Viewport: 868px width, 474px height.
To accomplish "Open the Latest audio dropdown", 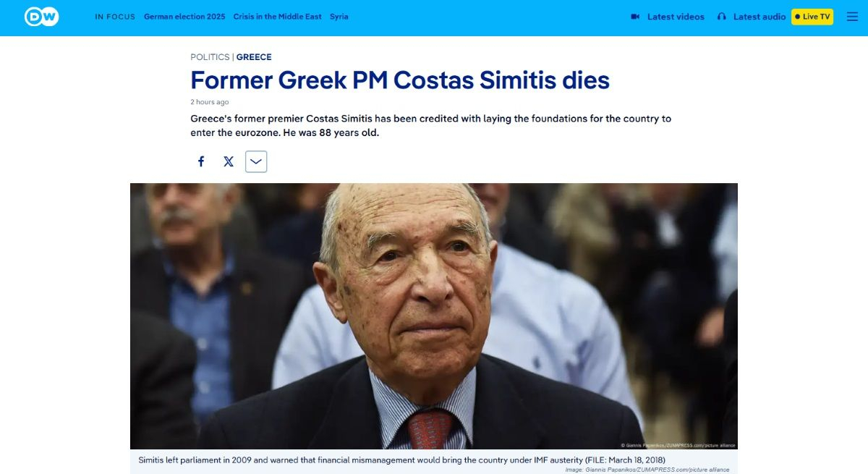I will [757, 16].
